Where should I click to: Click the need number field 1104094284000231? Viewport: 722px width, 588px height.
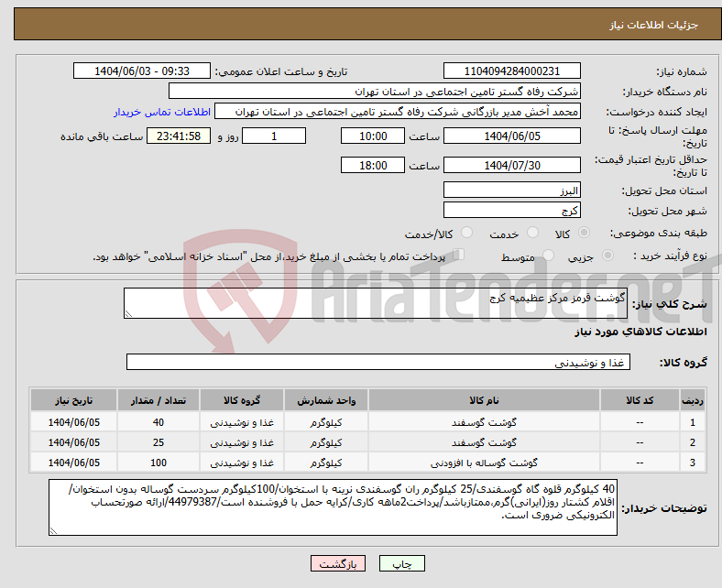pos(511,71)
